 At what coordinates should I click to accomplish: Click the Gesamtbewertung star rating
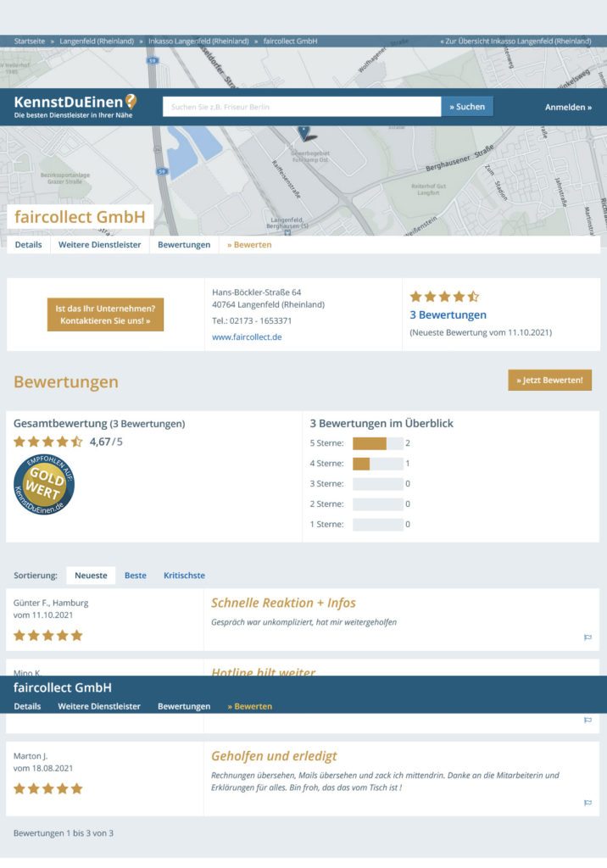coord(48,442)
